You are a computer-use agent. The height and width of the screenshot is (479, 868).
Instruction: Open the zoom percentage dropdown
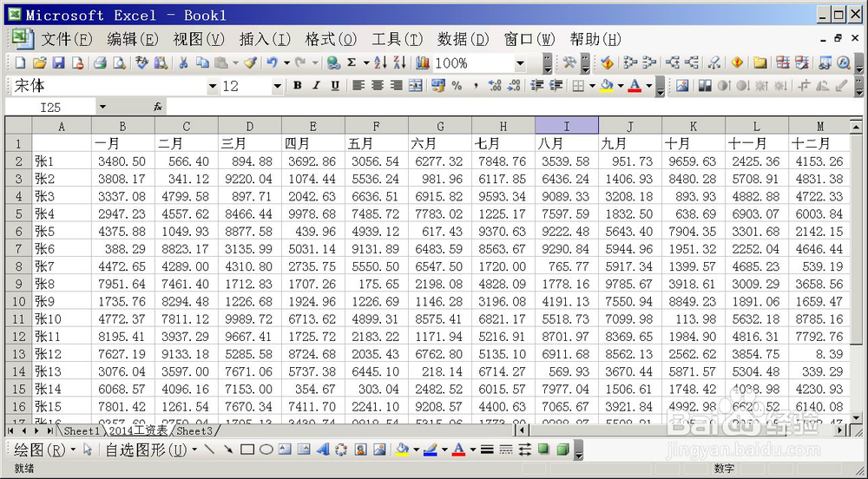520,63
